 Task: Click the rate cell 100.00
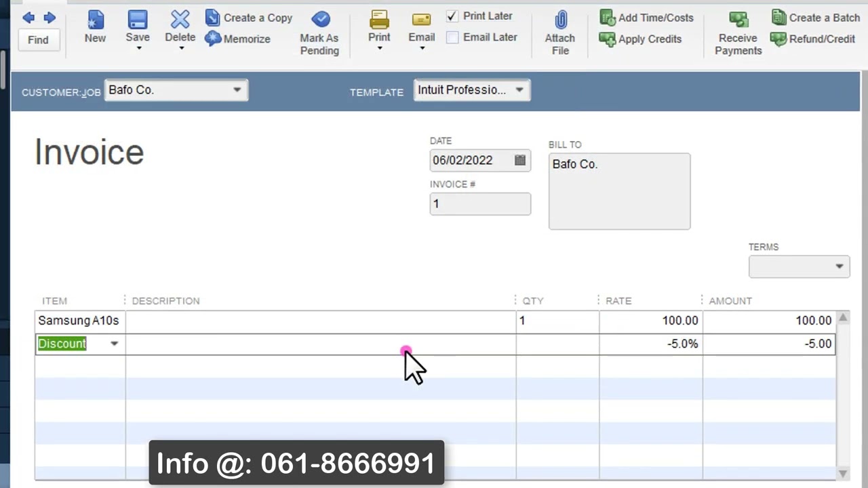coord(650,321)
